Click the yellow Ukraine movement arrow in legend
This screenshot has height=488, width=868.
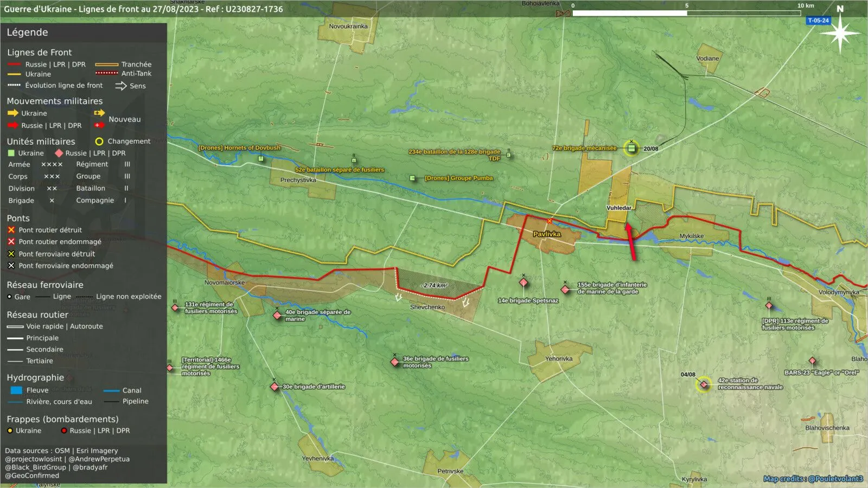[x=13, y=113]
